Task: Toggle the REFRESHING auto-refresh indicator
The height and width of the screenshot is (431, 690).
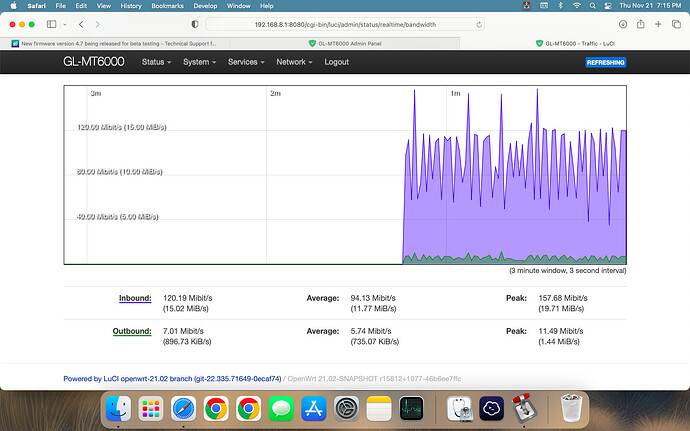Action: click(605, 62)
